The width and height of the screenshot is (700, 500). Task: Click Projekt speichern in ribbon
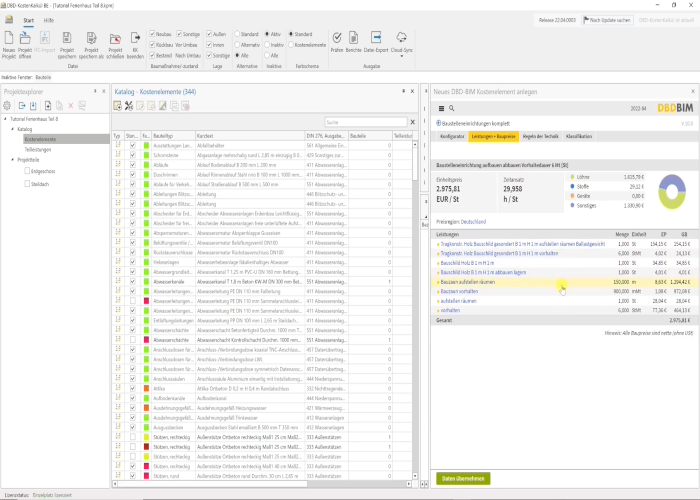[x=68, y=39]
